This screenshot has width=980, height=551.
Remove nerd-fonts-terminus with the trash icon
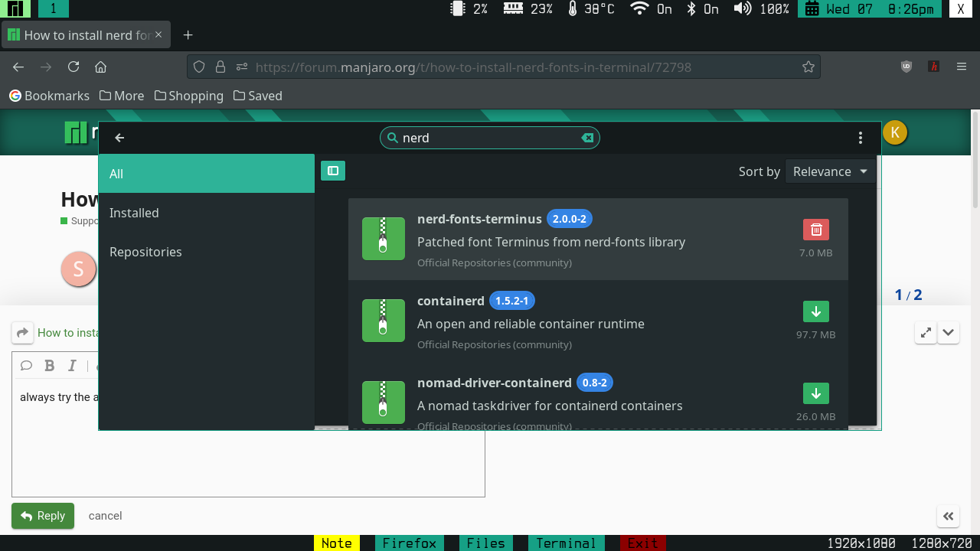point(815,230)
